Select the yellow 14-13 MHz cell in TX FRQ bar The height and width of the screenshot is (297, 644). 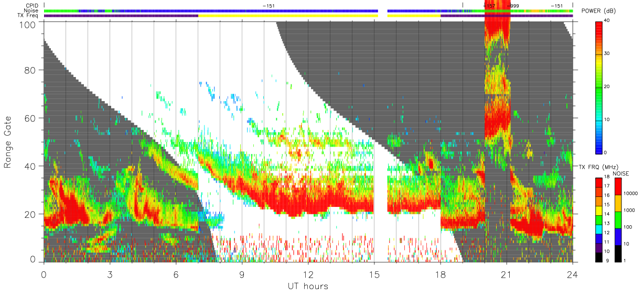pos(599,211)
